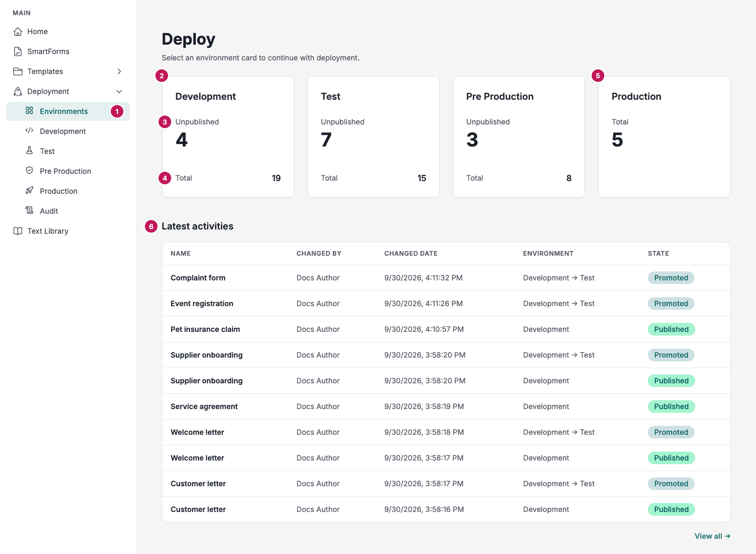Click date 9/30/2026, 3:58:16 PM
This screenshot has width=756, height=554.
(424, 509)
